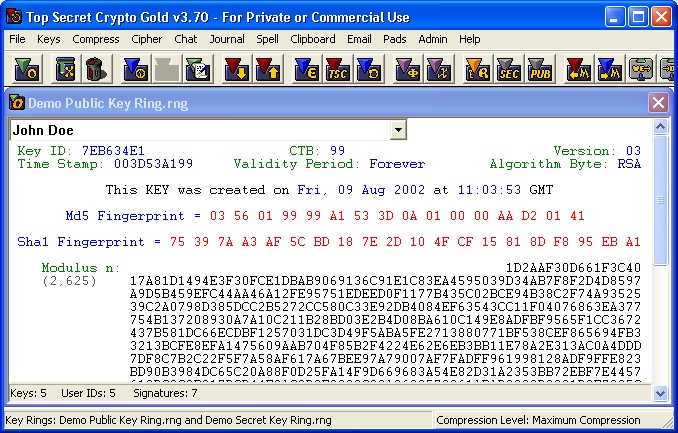Click the blue funnel icon marked E
The width and height of the screenshot is (678, 433).
tap(306, 69)
